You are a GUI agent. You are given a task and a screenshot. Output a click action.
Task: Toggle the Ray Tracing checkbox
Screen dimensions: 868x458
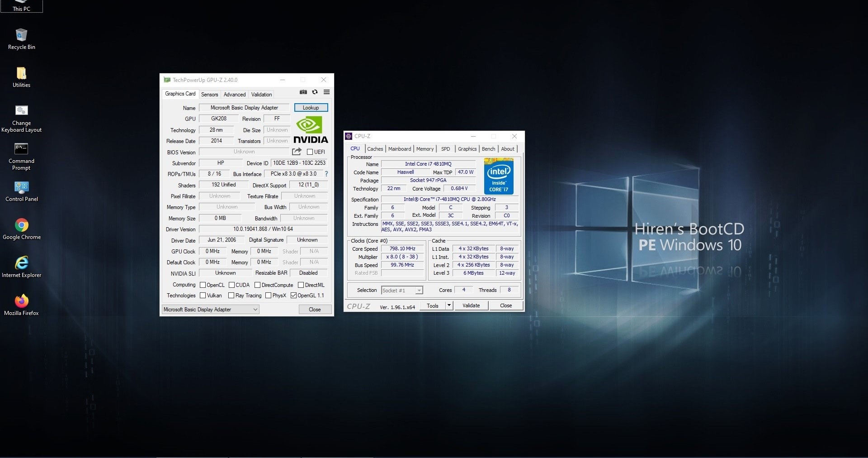click(x=231, y=296)
